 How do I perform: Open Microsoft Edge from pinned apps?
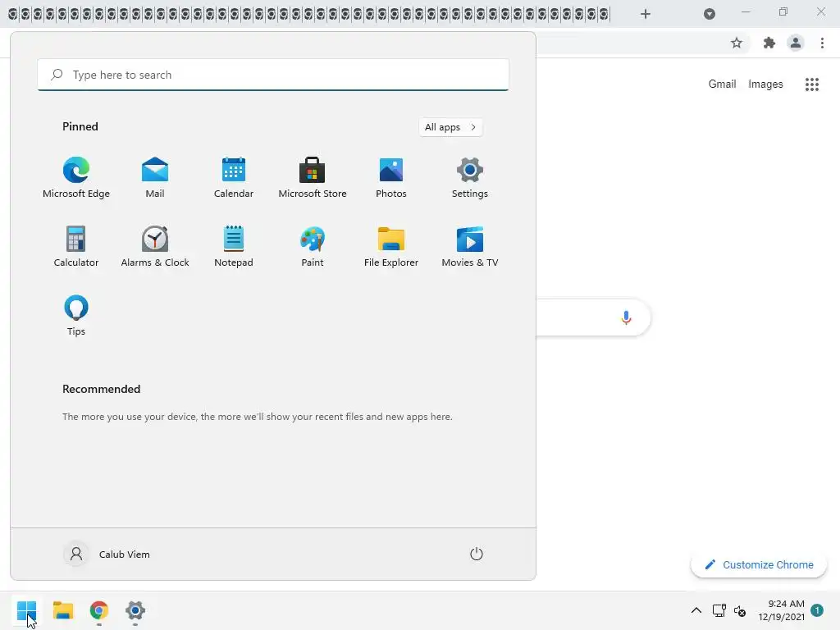[76, 178]
